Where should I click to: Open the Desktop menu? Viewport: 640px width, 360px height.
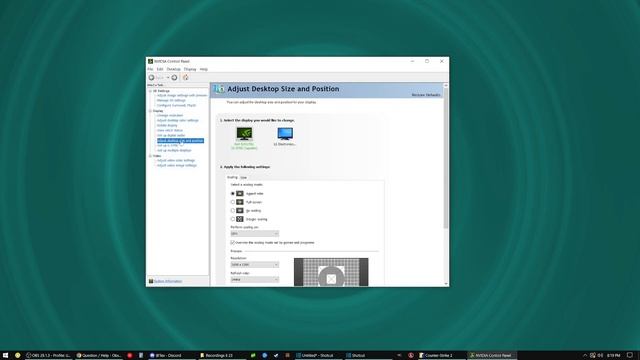(x=173, y=69)
